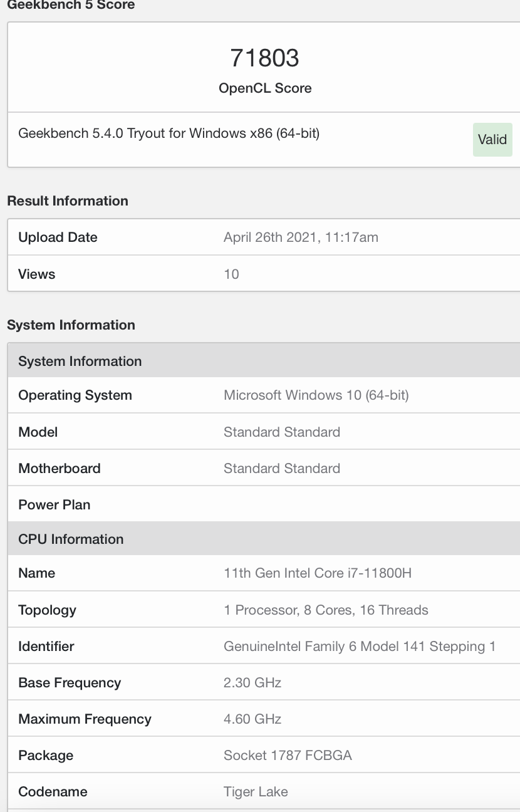Click the Motherboard row label
The width and height of the screenshot is (520, 812).
60,468
